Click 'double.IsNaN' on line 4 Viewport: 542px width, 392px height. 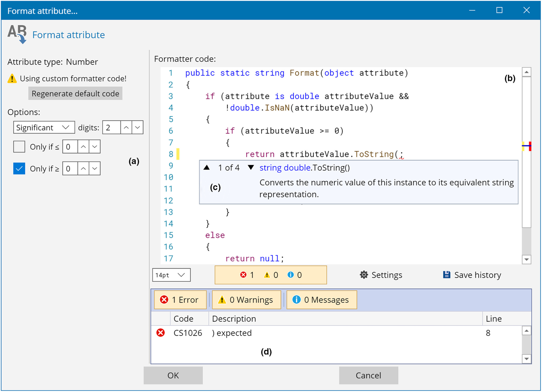tap(260, 108)
